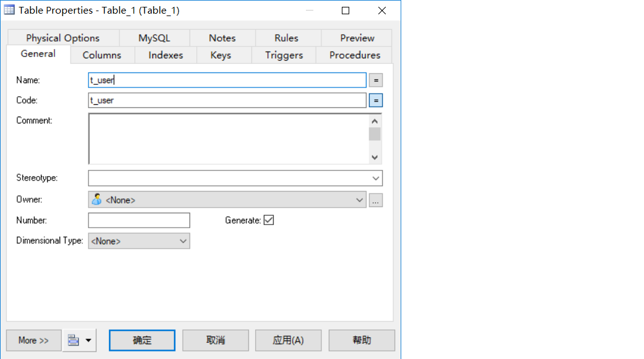This screenshot has width=644, height=359.
Task: Switch to the Columns tab
Action: tap(102, 55)
